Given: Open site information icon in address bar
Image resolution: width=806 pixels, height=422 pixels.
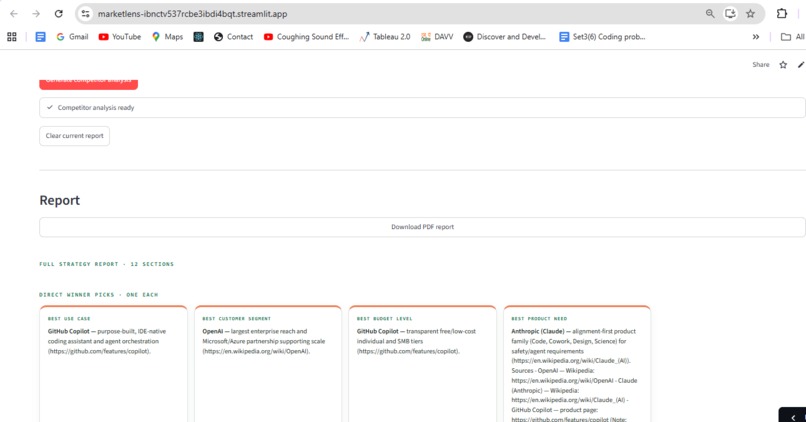Looking at the screenshot, I should [x=86, y=14].
